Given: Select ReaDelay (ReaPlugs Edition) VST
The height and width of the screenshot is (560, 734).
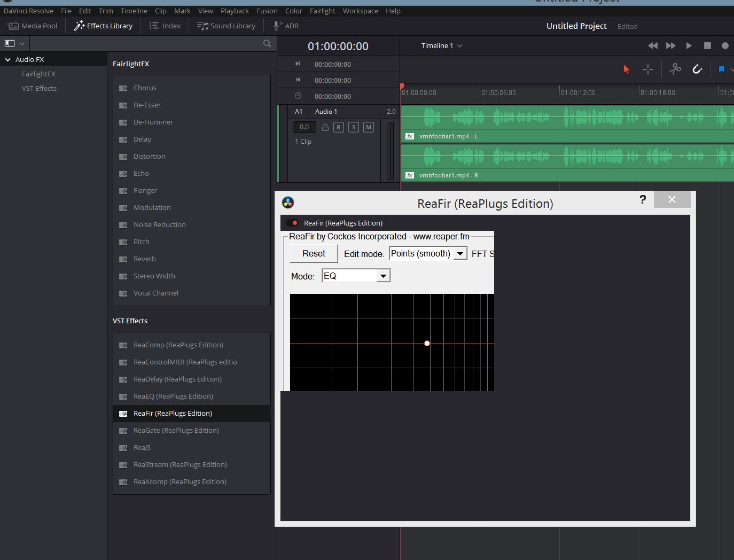Looking at the screenshot, I should click(x=191, y=379).
